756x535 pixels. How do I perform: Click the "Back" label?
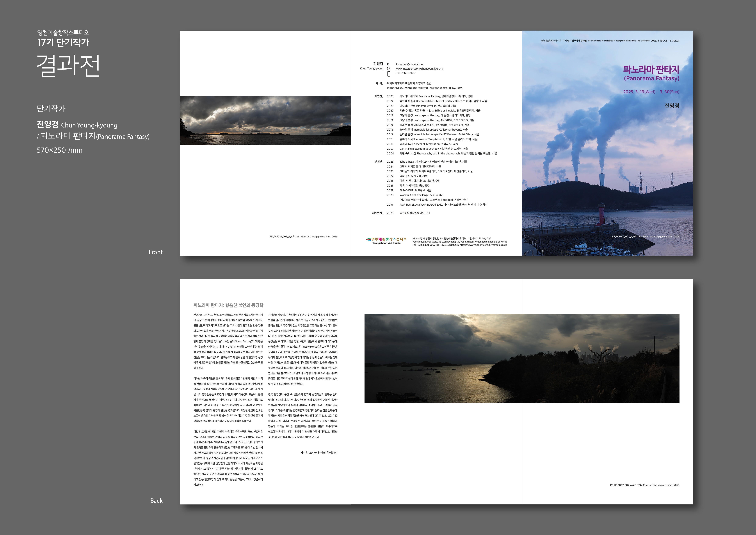click(x=156, y=501)
